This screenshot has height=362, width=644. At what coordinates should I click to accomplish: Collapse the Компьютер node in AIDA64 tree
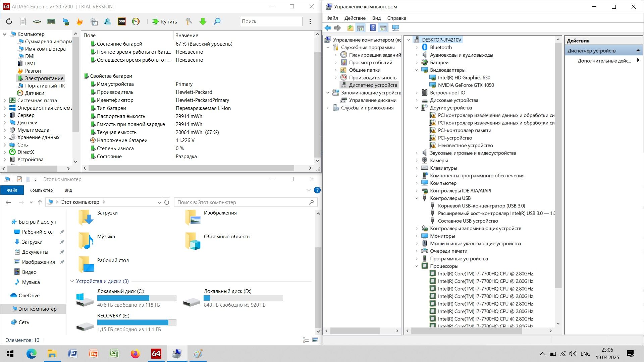(x=5, y=34)
